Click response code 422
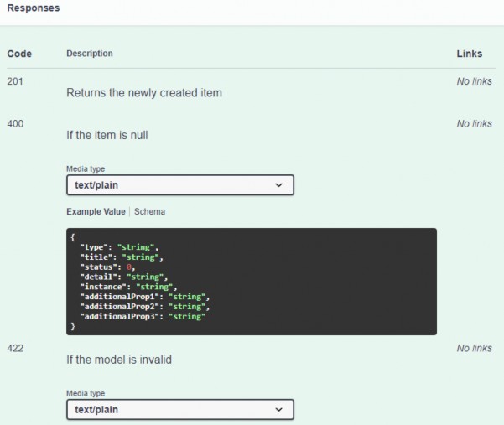The image size is (504, 425). point(15,348)
